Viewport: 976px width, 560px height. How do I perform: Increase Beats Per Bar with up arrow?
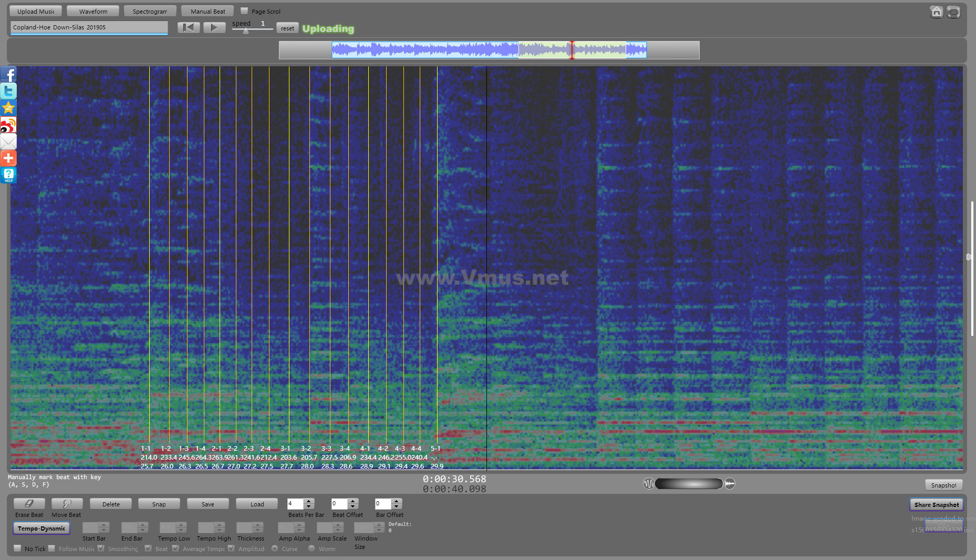click(x=309, y=501)
